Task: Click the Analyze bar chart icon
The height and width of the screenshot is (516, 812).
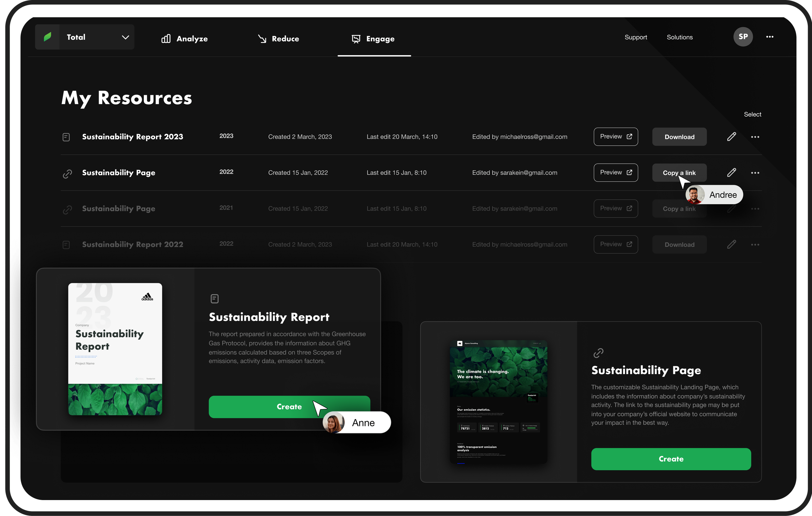Action: pyautogui.click(x=166, y=39)
